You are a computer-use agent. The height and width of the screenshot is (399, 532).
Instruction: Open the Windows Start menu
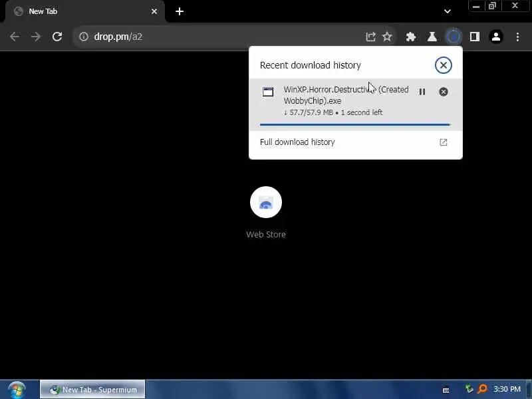17,390
